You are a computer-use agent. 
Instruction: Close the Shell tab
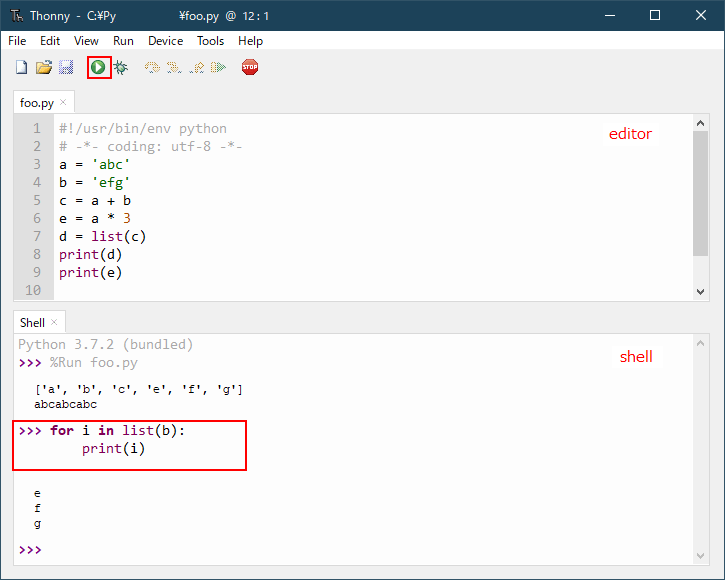tap(54, 322)
